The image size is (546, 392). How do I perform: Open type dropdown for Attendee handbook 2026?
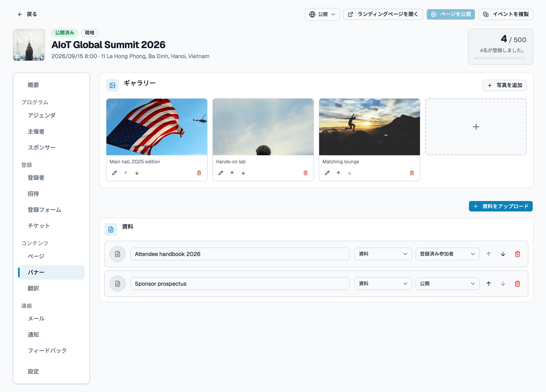383,254
